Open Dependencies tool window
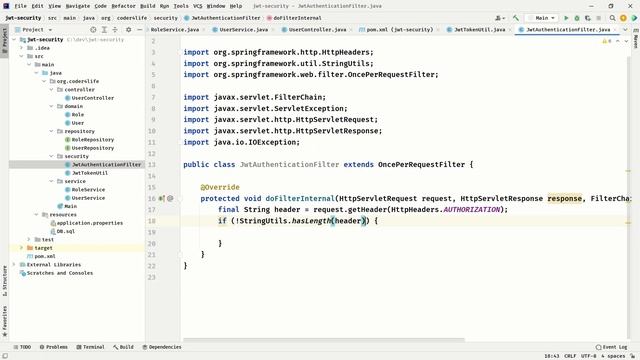 (x=162, y=347)
